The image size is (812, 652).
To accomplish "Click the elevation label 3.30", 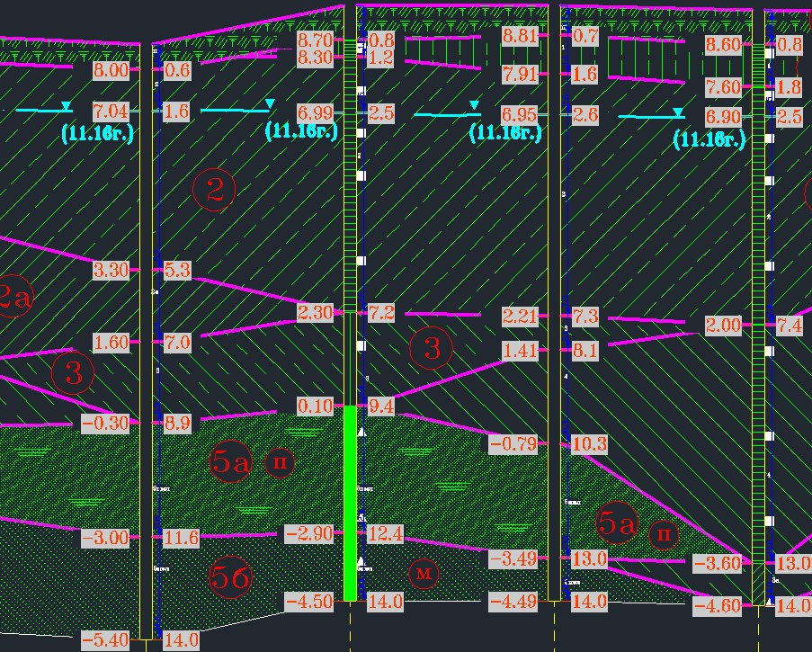I will [x=112, y=270].
